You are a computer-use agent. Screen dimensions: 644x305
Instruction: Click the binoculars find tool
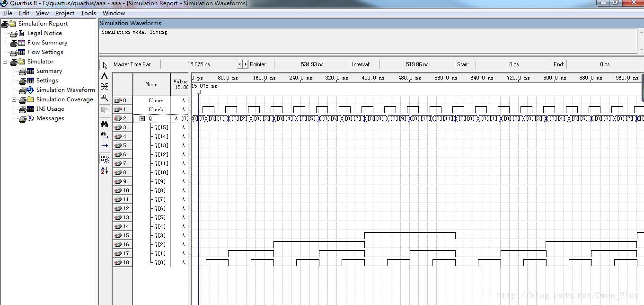(105, 124)
